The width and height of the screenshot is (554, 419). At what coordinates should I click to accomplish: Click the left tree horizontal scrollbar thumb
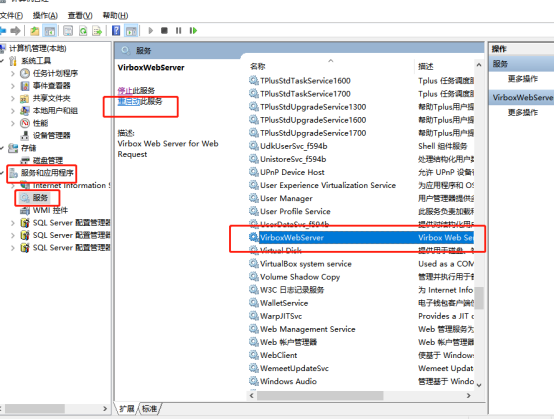35,409
